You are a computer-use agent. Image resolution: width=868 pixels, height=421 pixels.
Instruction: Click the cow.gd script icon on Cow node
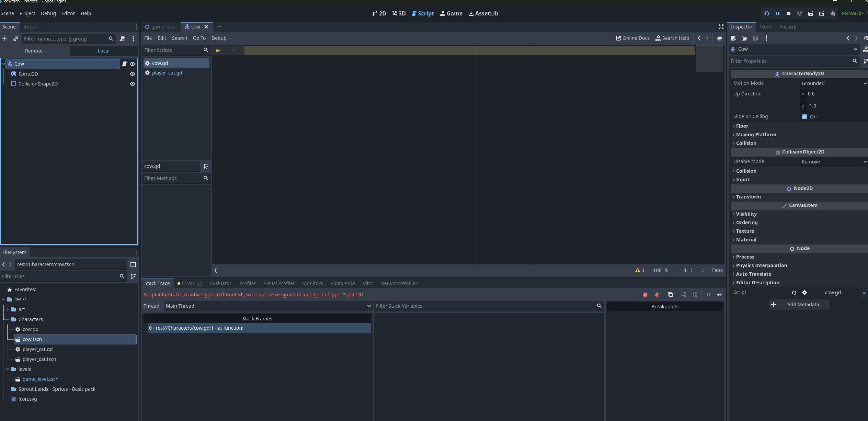point(124,64)
